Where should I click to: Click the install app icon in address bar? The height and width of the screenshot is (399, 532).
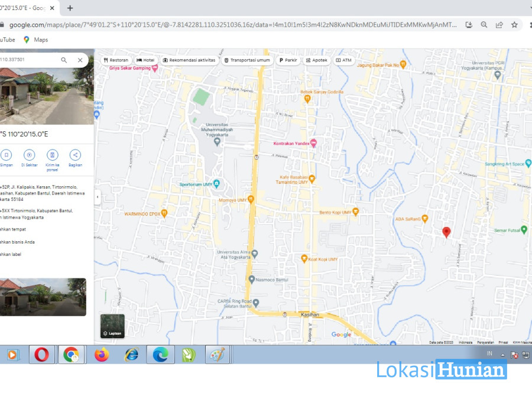(469, 25)
